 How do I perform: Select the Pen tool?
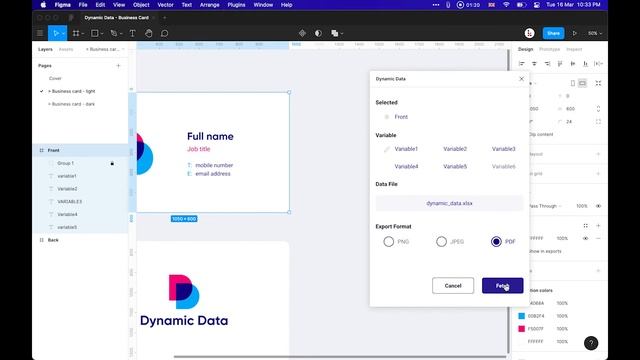(x=113, y=33)
